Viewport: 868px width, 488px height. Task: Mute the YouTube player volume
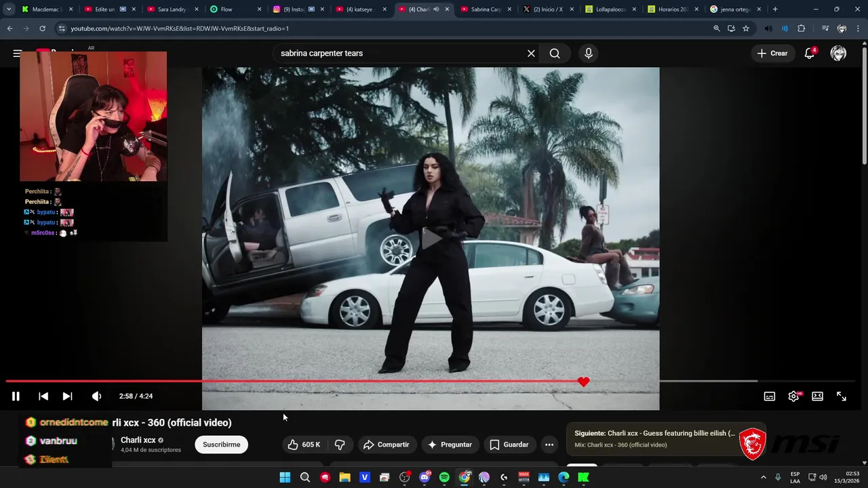pyautogui.click(x=96, y=396)
